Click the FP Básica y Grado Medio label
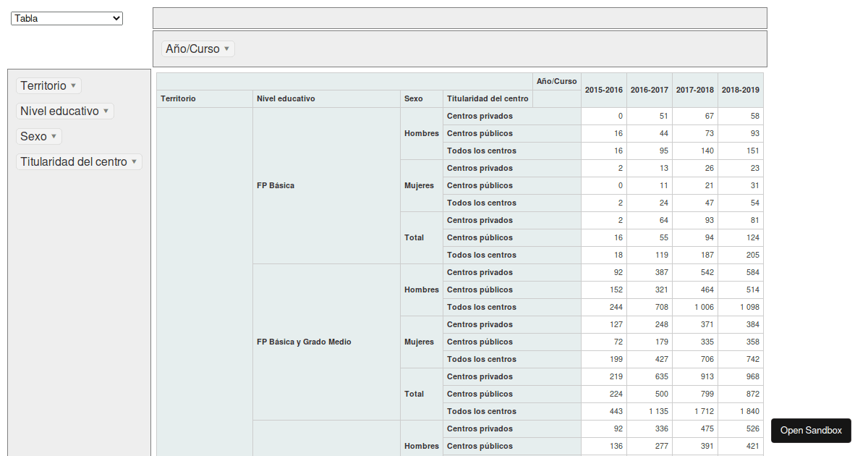This screenshot has width=868, height=456. [305, 342]
